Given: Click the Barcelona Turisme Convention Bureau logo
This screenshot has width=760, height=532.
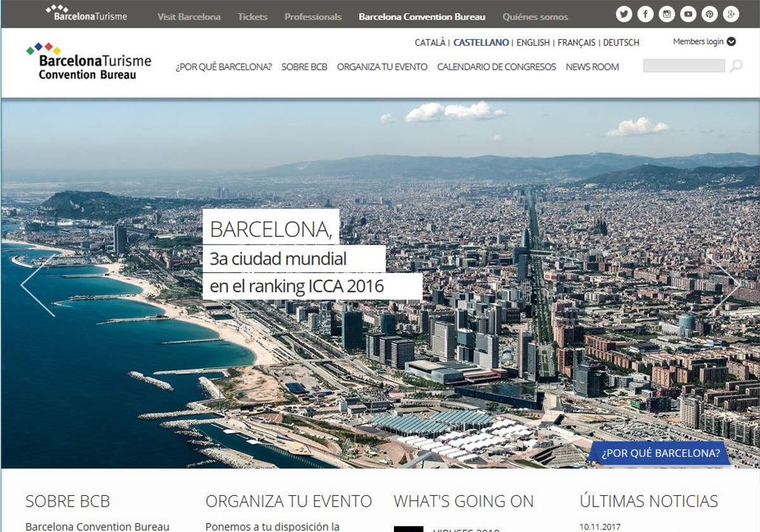Looking at the screenshot, I should click(x=89, y=61).
